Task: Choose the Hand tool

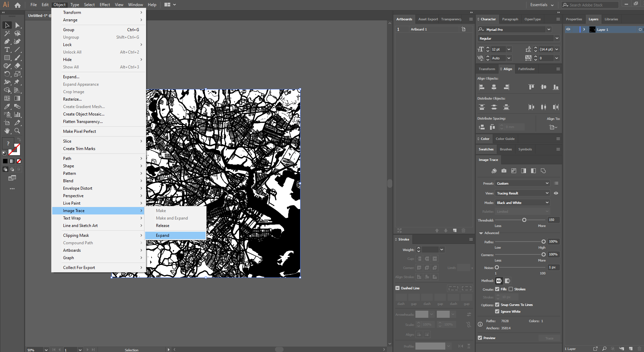Action: [x=7, y=131]
